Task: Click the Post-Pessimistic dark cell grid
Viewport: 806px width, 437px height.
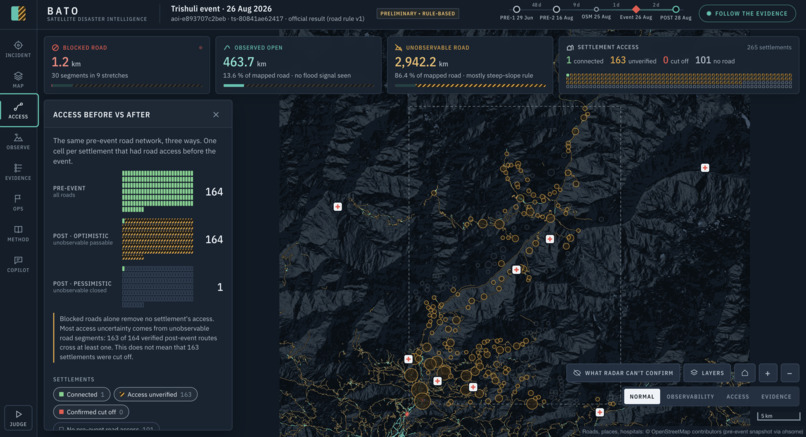Action: pos(157,286)
